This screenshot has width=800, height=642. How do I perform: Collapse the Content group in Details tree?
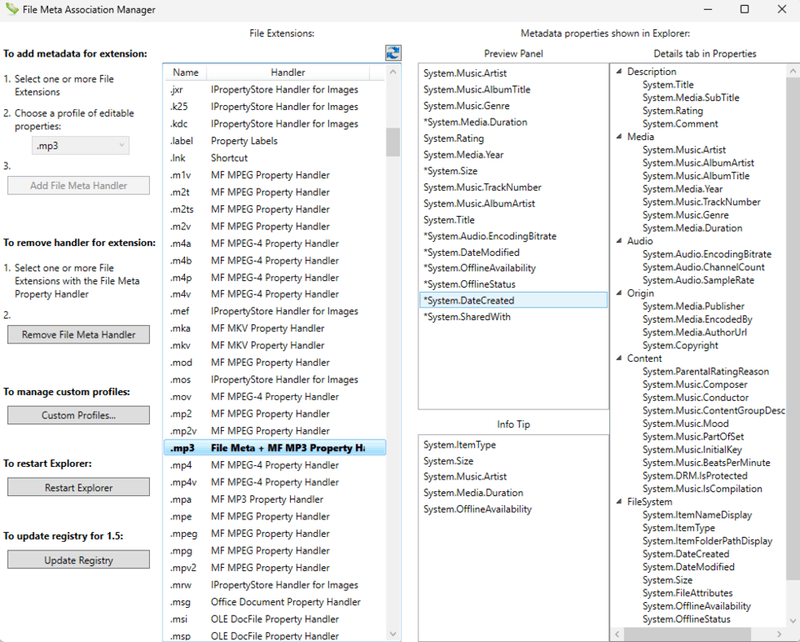pyautogui.click(x=619, y=358)
